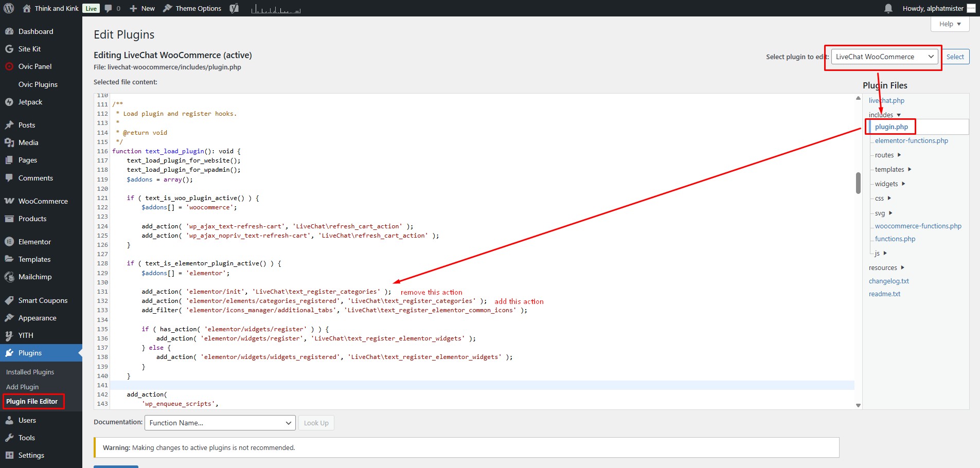Open Plugin File Editor submenu
Screen dimensions: 980x468
[x=32, y=401]
